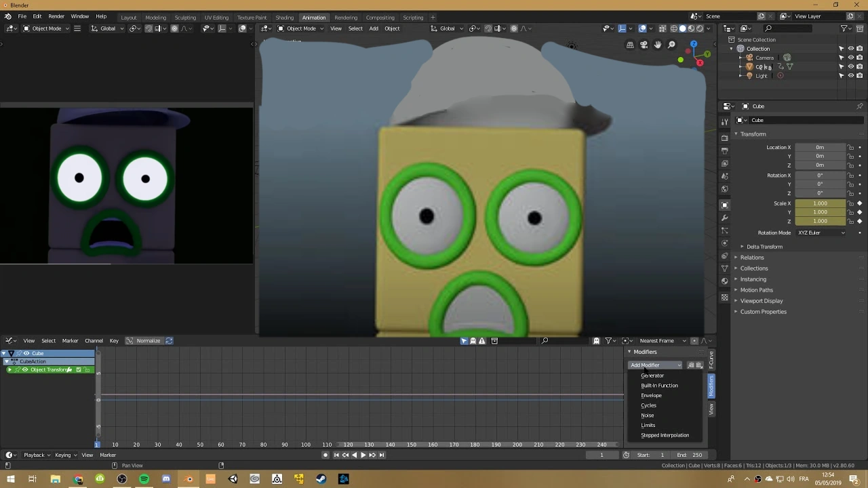This screenshot has width=868, height=488.
Task: Switch to the Rendering workspace tab
Action: [x=346, y=17]
